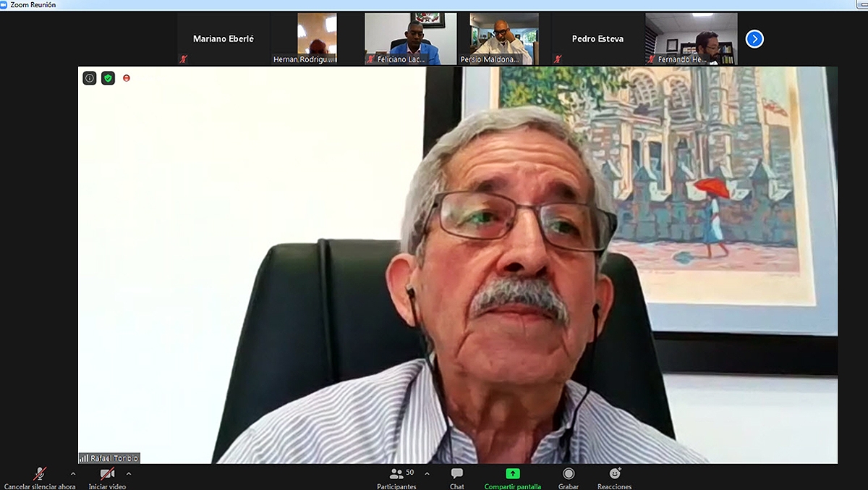Select the Mariano Eberlé participant tile
868x490 pixels.
(x=224, y=39)
